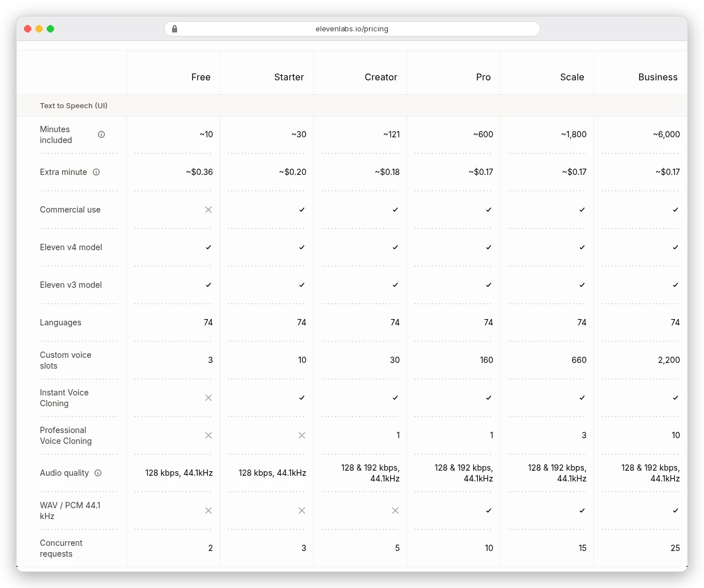704x588 pixels.
Task: Click the X mark for Instant Voice Cloning under Free
Action: 208,398
